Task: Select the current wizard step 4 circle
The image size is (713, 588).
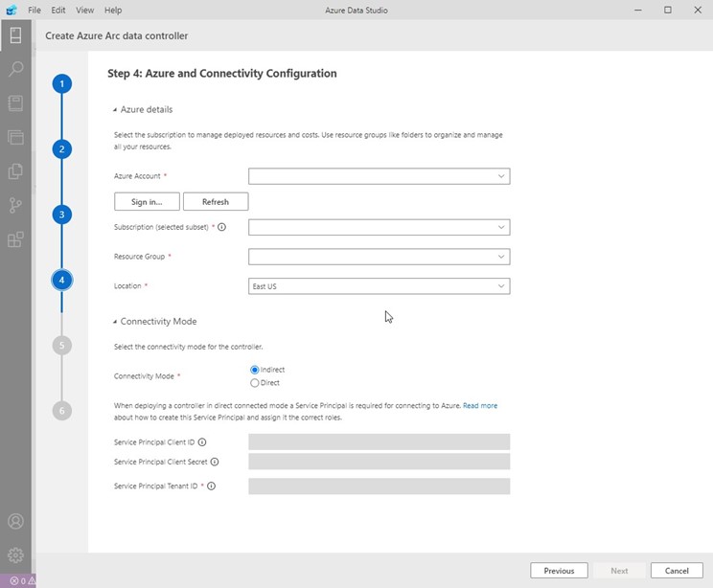Action: 62,280
